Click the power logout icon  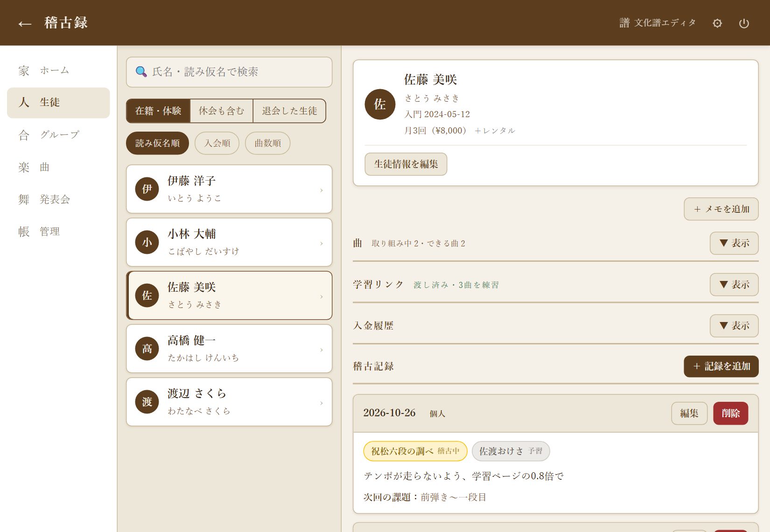pyautogui.click(x=744, y=23)
